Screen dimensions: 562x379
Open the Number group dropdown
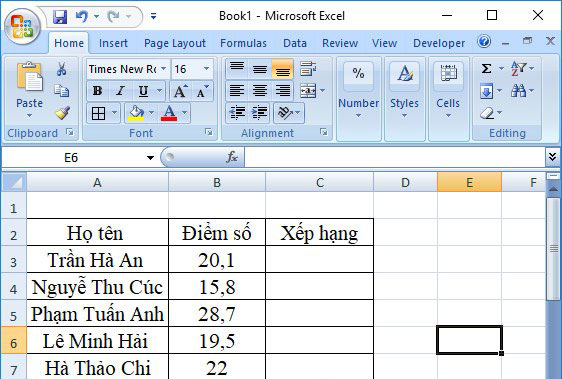pos(358,99)
